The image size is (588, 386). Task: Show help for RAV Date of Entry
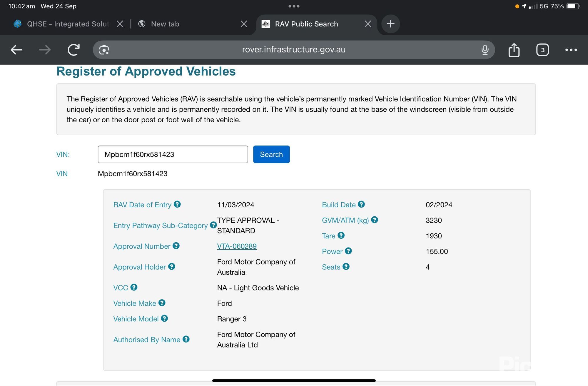(177, 204)
